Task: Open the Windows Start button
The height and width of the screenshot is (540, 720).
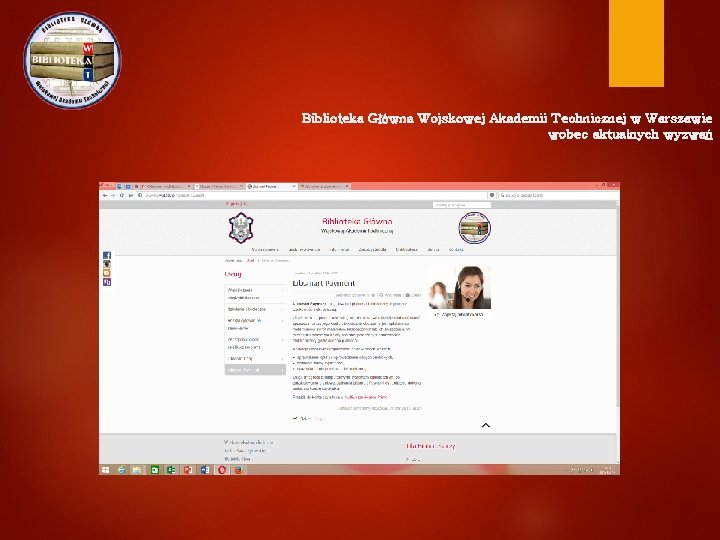Action: pyautogui.click(x=106, y=470)
